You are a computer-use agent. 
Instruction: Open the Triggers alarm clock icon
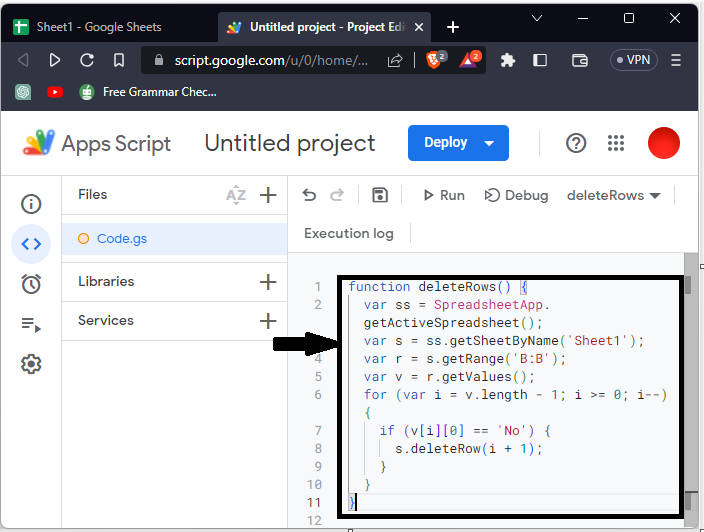coord(31,284)
